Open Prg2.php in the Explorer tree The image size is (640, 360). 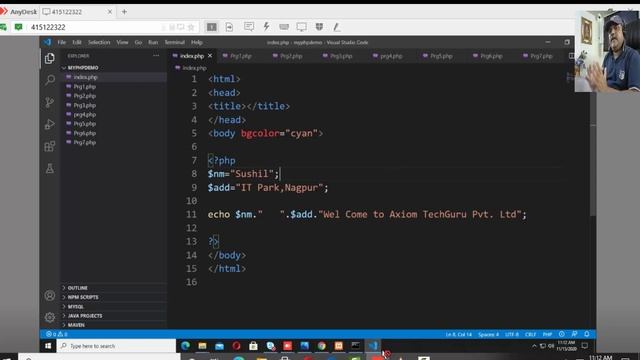tap(114, 96)
